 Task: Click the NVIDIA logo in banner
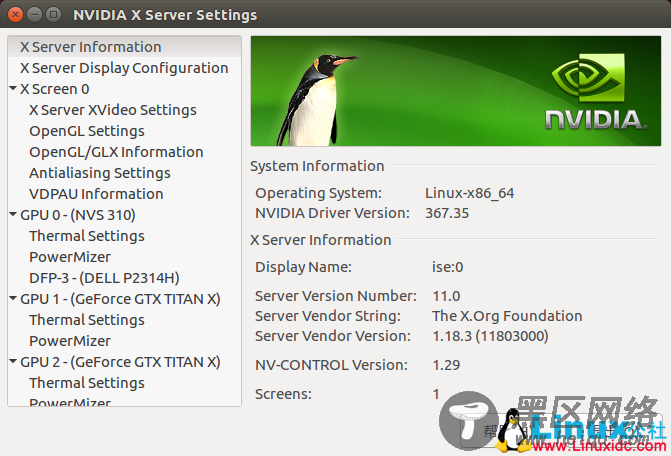(x=595, y=92)
